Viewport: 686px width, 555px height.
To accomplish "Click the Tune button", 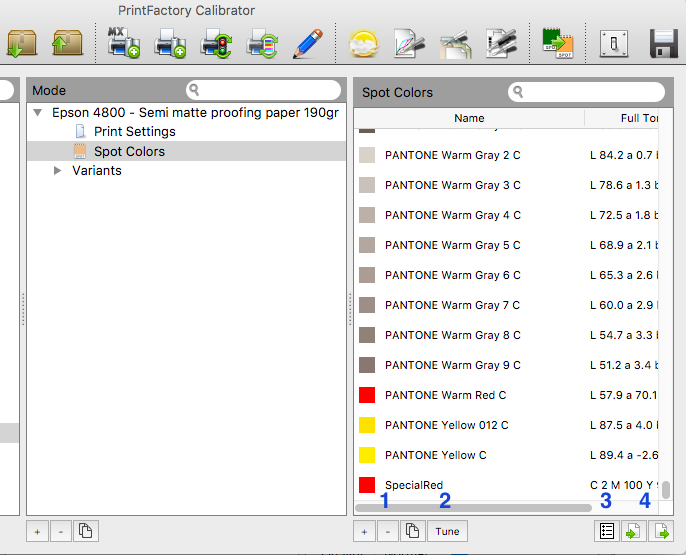I will [x=447, y=531].
